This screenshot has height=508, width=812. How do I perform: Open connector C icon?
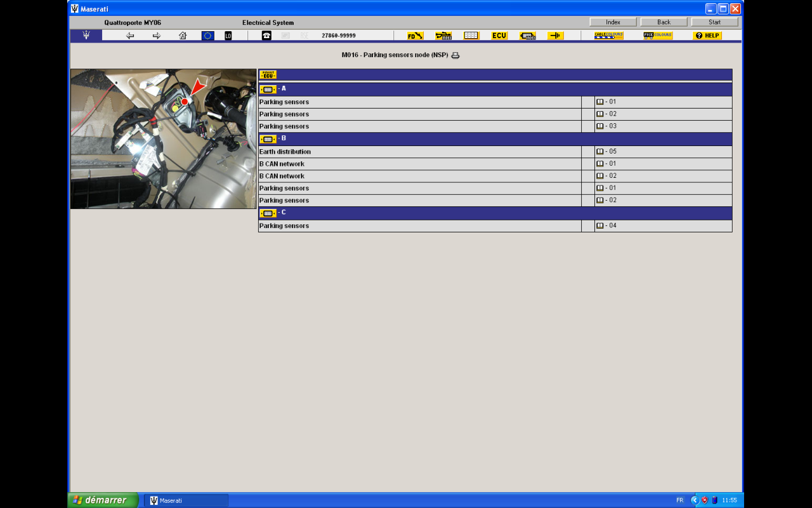pos(268,213)
